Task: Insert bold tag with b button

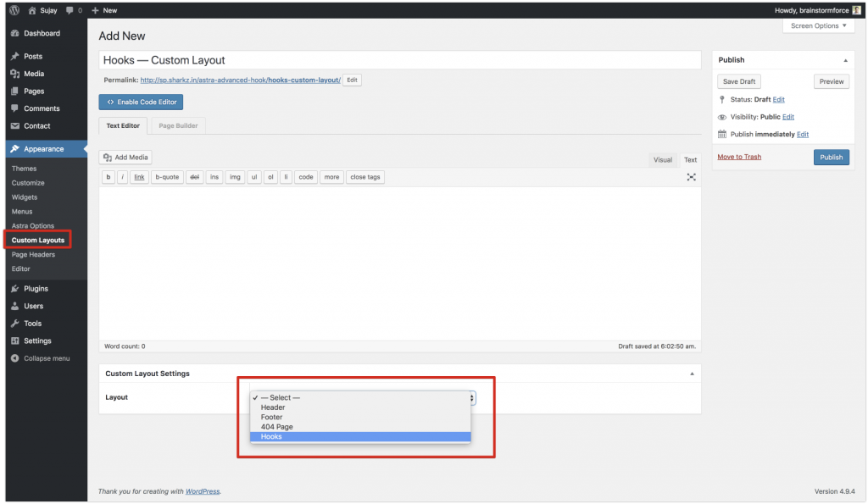Action: 108,178
